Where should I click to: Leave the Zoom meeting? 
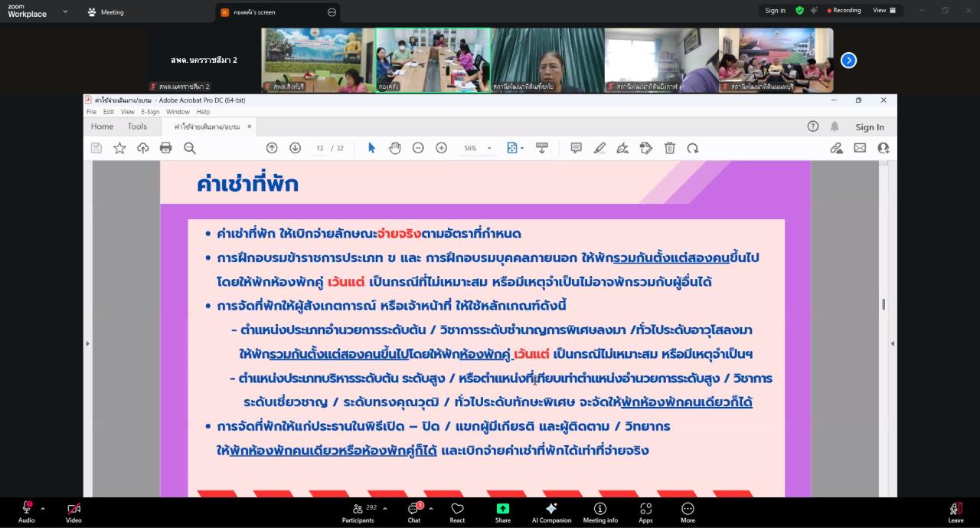pos(955,513)
